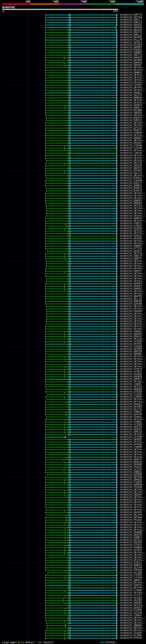Select hit UniRef100_Q39719
The width and height of the screenshot is (146, 644).
(131, 585)
